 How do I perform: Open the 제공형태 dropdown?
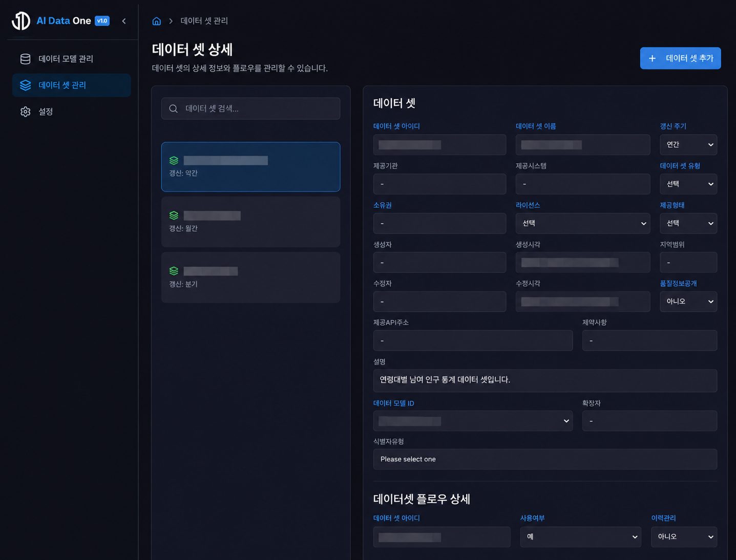[x=688, y=223]
